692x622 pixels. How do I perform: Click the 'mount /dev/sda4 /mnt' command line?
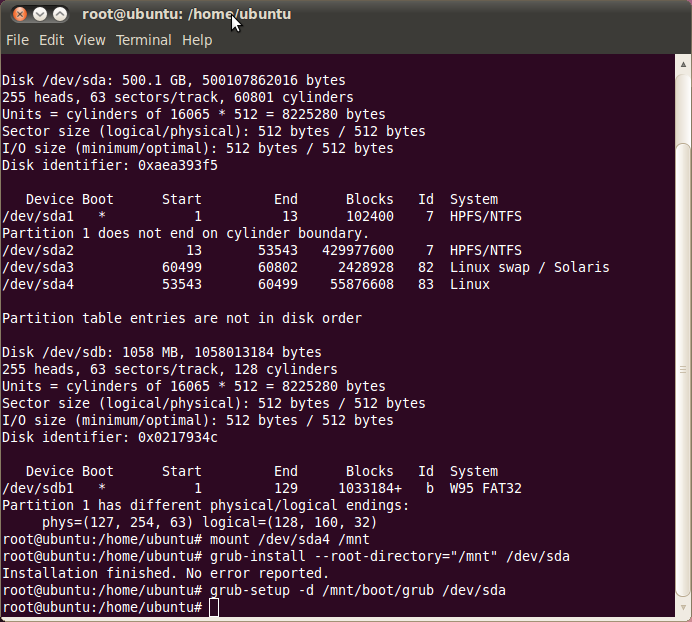pos(186,539)
